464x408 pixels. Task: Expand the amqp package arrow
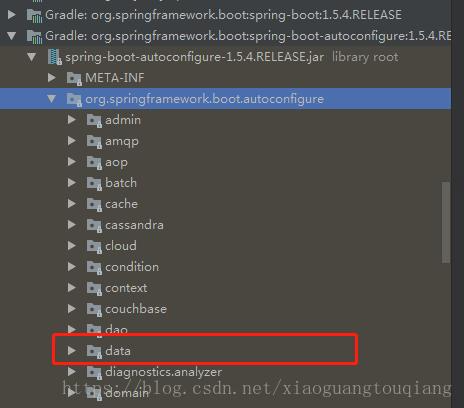pyautogui.click(x=72, y=141)
